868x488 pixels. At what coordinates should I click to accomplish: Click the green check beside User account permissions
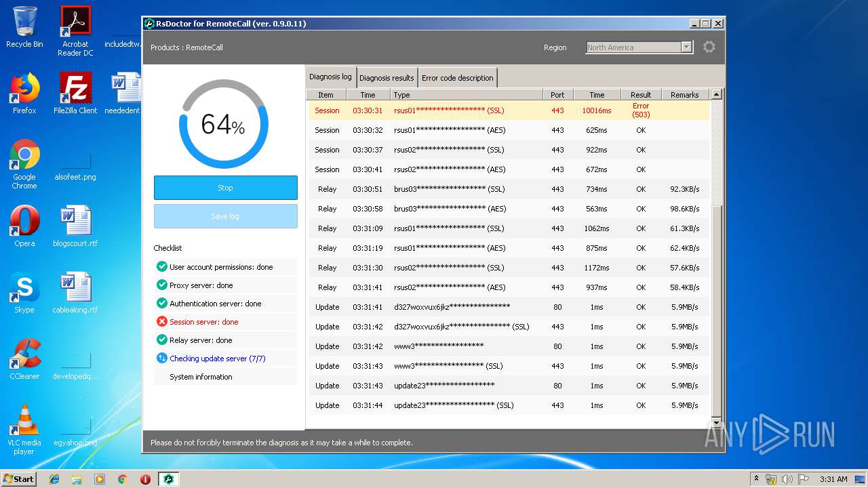(x=161, y=266)
